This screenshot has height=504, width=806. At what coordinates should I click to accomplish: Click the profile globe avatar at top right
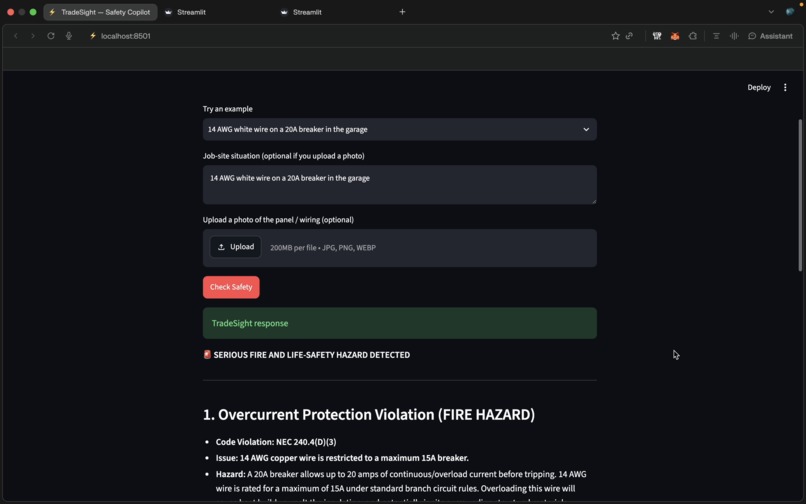[790, 12]
